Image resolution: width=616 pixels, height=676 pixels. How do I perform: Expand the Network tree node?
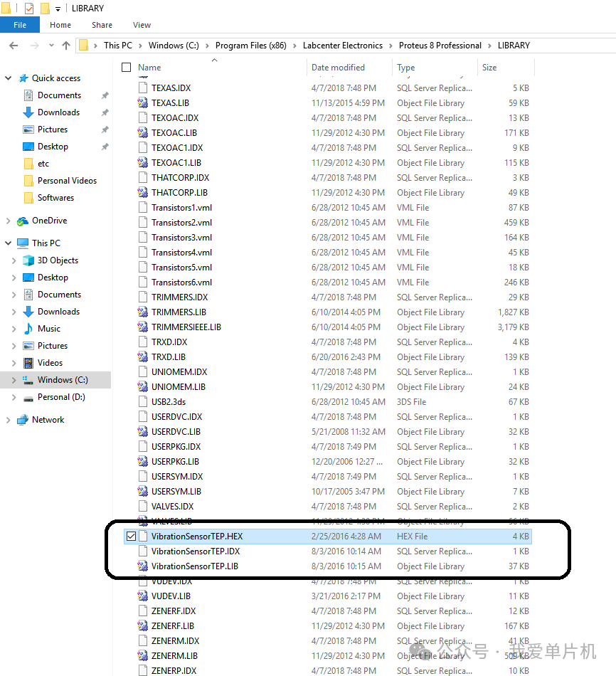tap(9, 420)
